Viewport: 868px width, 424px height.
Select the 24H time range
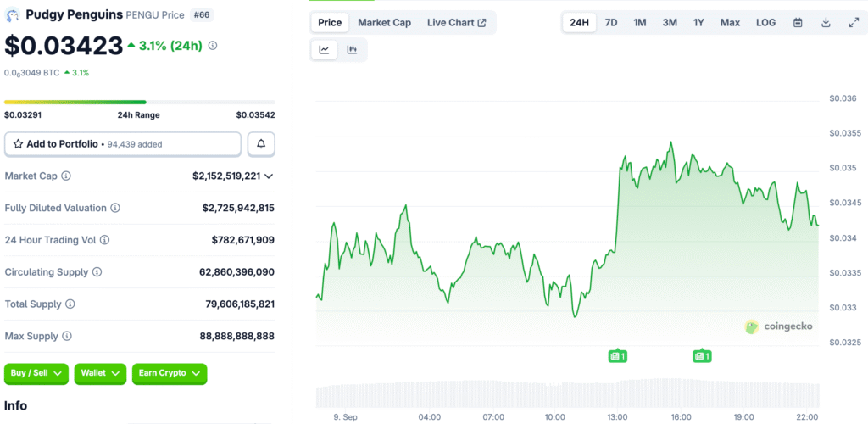(579, 23)
